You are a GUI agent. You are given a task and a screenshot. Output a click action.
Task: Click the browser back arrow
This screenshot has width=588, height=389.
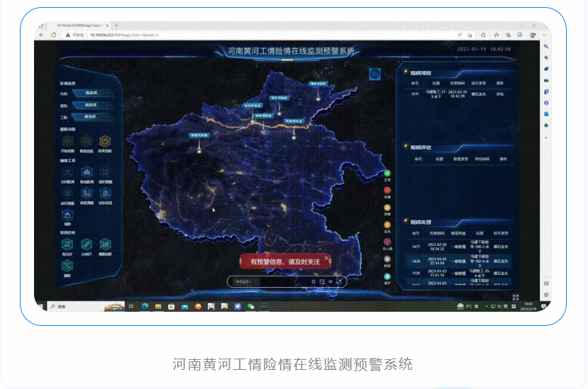[41, 35]
